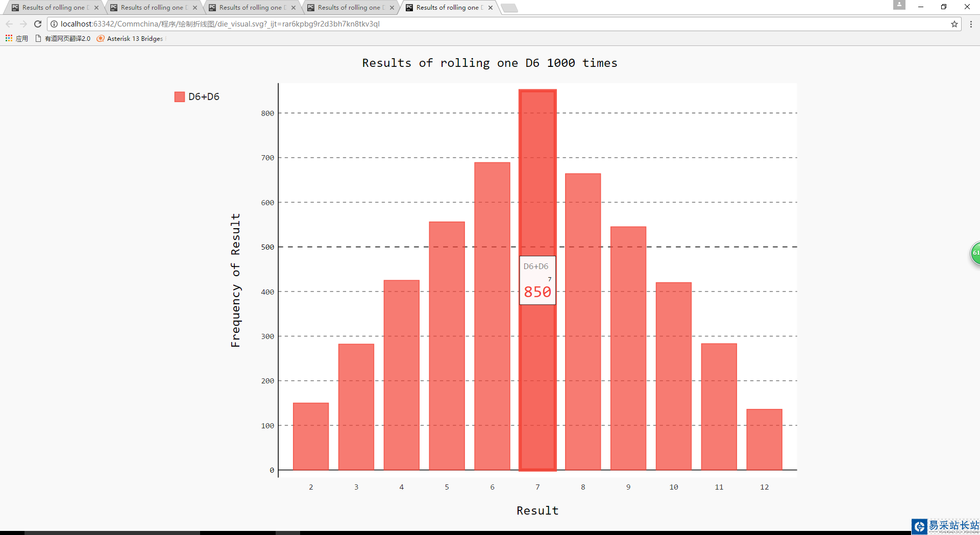Click the x-axis label '12'
The height and width of the screenshot is (535, 980).
765,487
